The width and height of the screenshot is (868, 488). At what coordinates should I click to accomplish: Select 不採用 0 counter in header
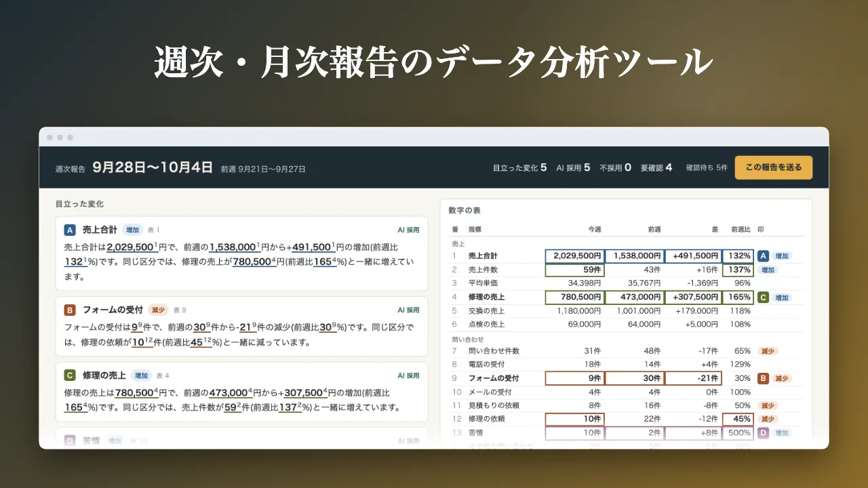[x=615, y=167]
